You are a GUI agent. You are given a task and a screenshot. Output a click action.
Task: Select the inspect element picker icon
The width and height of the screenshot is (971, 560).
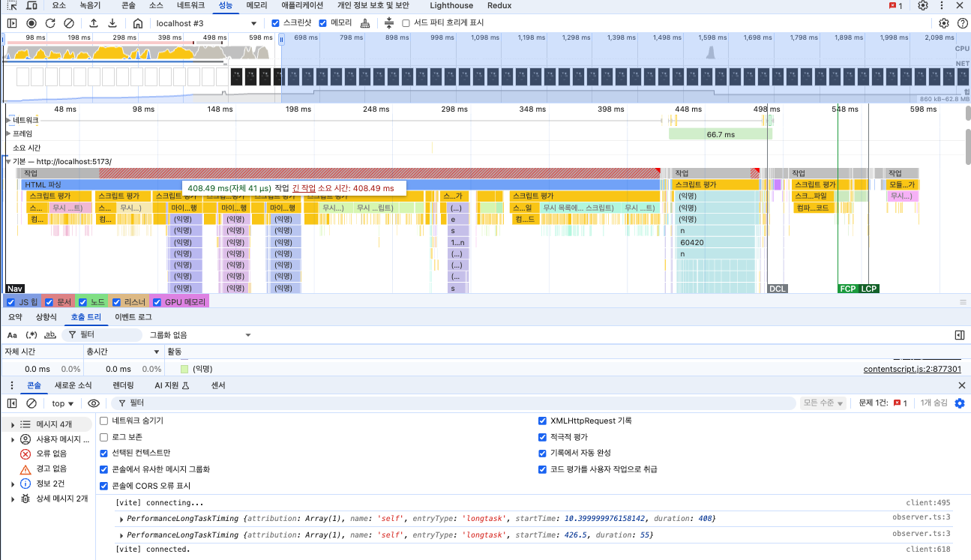pos(13,5)
